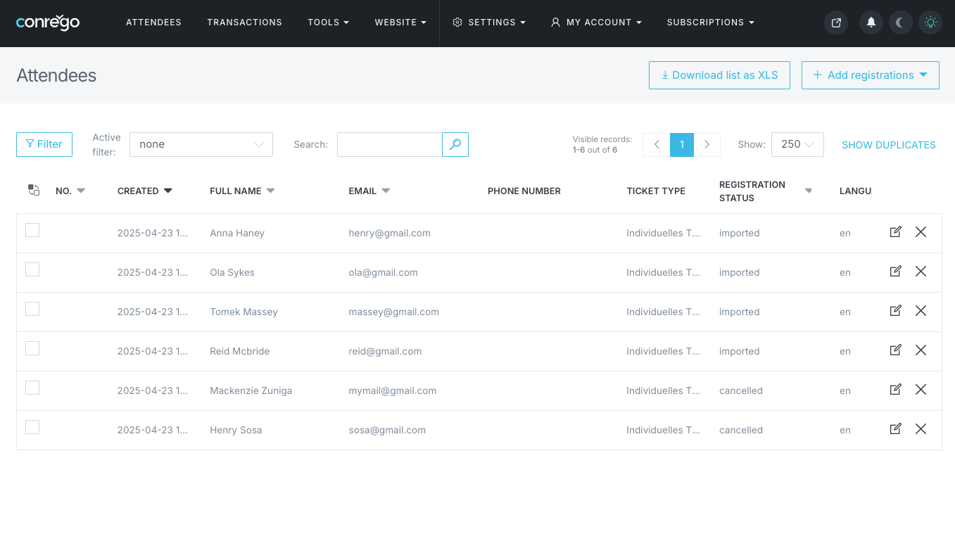Click the select-all rows icon in header
Viewport: 955px width, 560px height.
[34, 190]
